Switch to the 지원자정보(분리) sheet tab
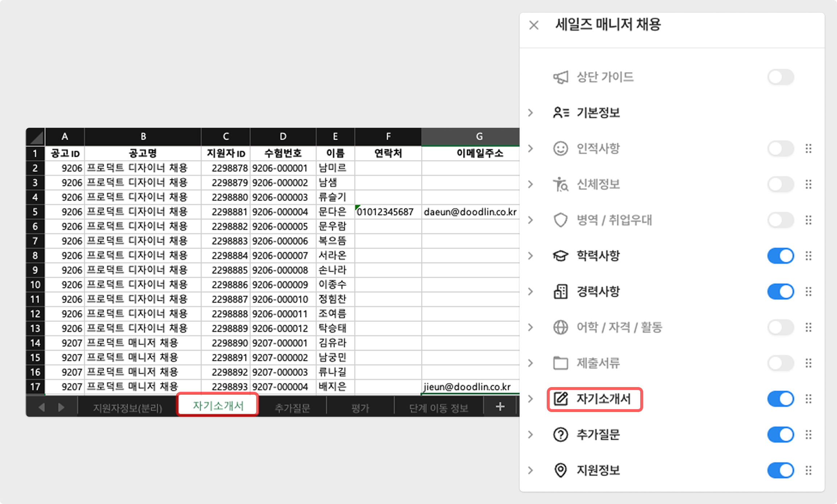This screenshot has width=837, height=504. (x=128, y=408)
